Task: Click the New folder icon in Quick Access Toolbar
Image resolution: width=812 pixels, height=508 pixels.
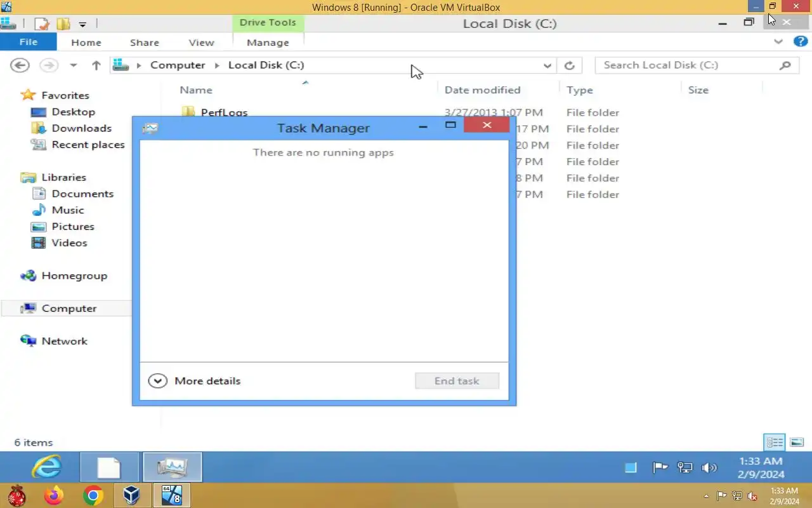Action: pyautogui.click(x=63, y=24)
